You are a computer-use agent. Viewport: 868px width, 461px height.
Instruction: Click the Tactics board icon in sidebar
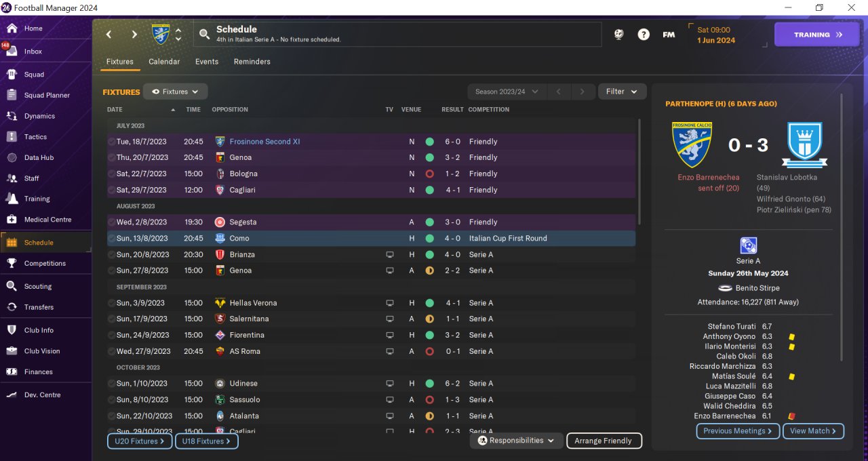(12, 137)
